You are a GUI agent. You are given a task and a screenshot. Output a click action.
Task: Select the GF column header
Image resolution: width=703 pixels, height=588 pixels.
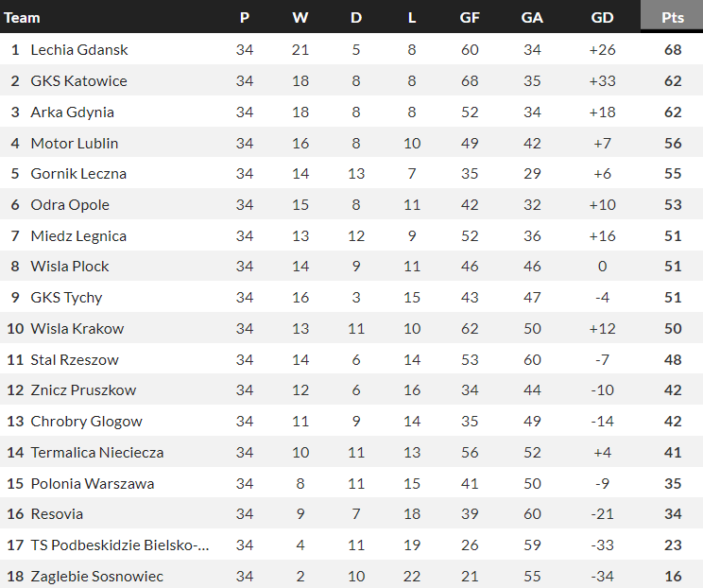(x=470, y=18)
